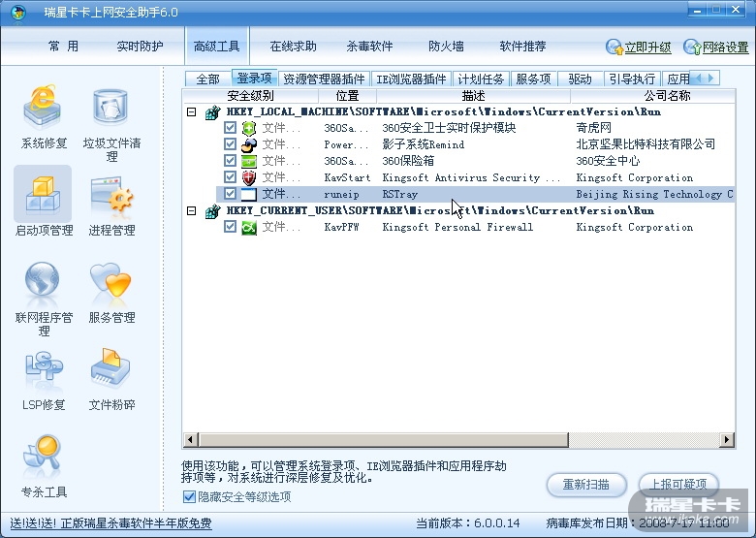Select the 引导执行 sub-tab

[x=632, y=79]
